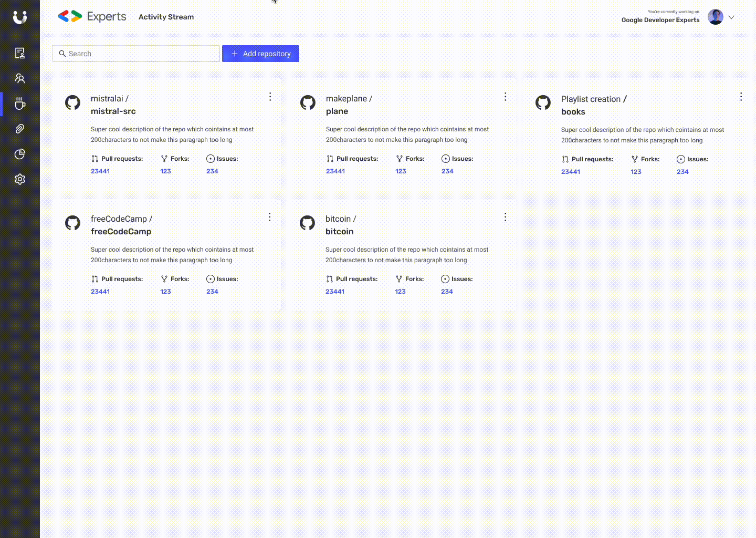Viewport: 756px width, 538px height.
Task: Click the fork icon on mistral-src card
Action: pos(164,159)
